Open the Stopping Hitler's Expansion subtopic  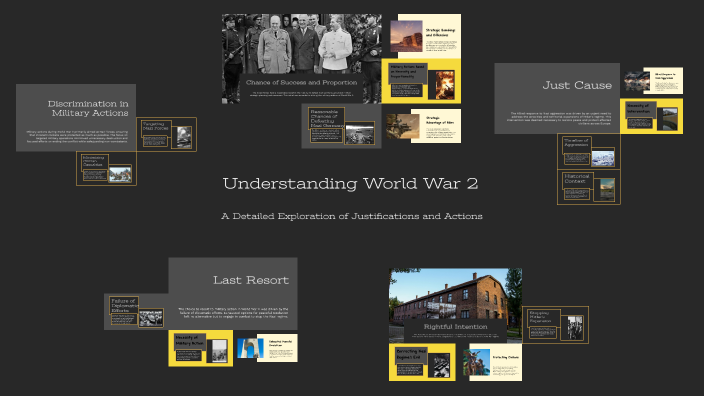555,325
